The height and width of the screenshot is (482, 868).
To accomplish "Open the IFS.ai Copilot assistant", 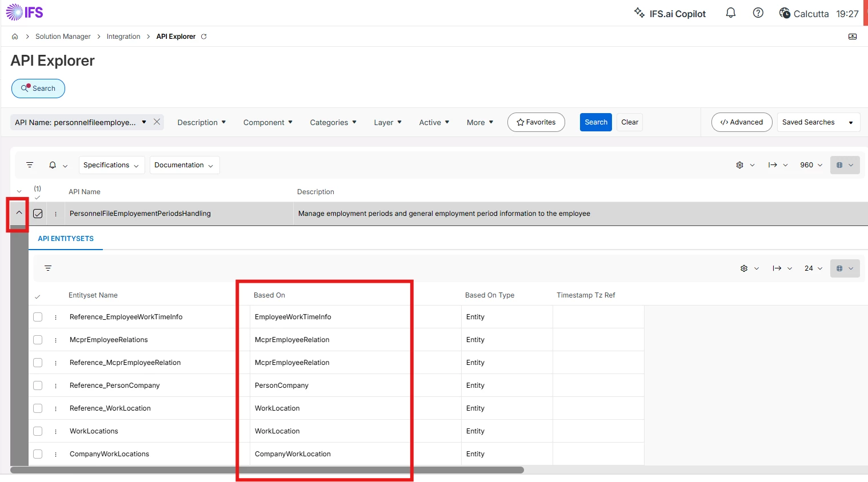I will 670,14.
